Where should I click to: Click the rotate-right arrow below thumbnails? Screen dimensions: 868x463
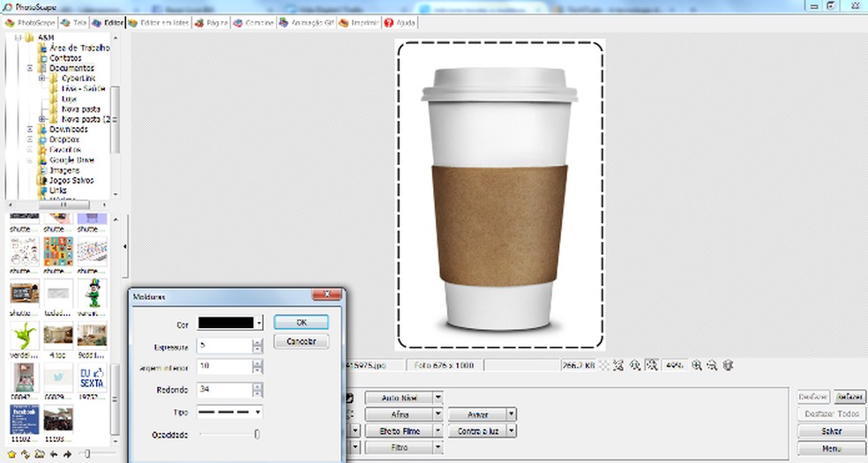67,454
